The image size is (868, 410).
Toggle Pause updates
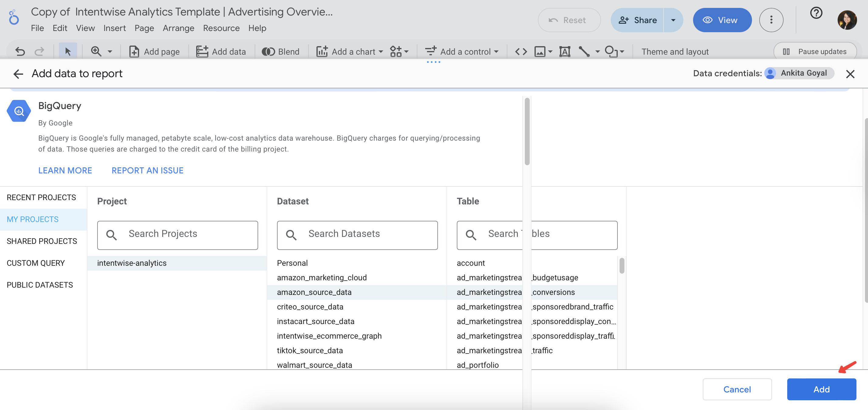[x=815, y=52]
